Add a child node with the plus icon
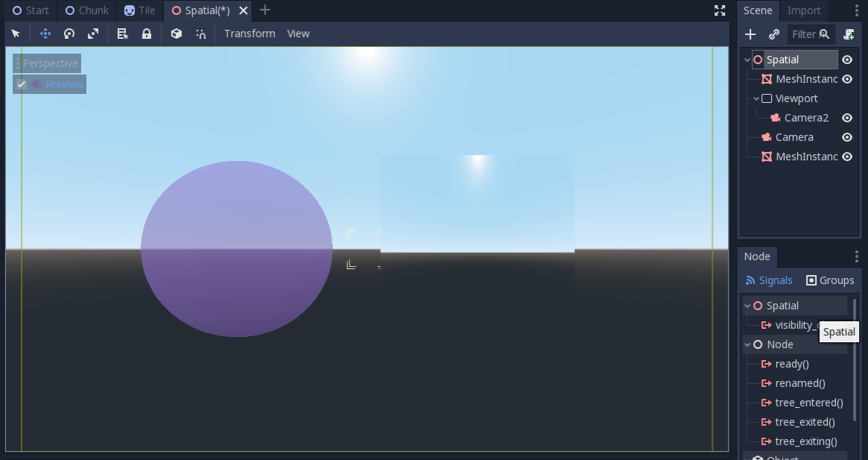Viewport: 868px width, 460px height. coord(750,34)
